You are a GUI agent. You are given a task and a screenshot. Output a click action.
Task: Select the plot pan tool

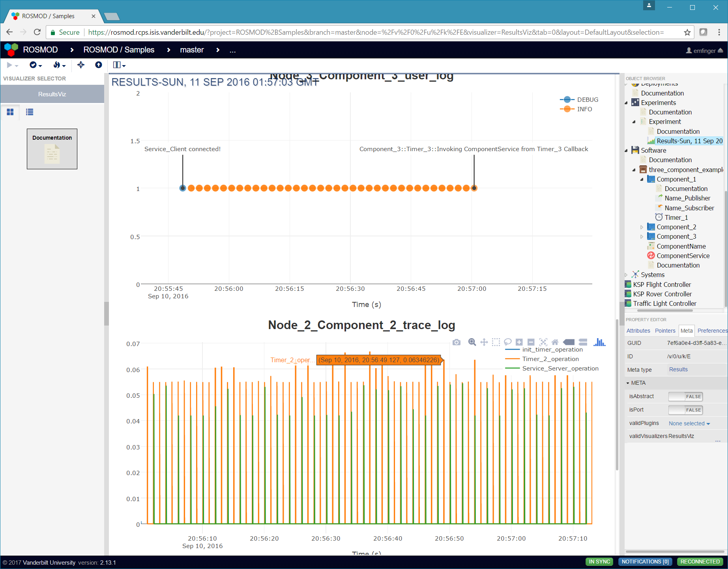point(484,342)
